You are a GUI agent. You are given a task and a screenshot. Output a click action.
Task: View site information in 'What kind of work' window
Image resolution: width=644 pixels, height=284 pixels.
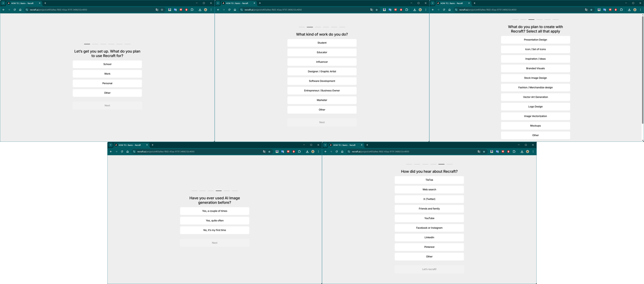(241, 10)
